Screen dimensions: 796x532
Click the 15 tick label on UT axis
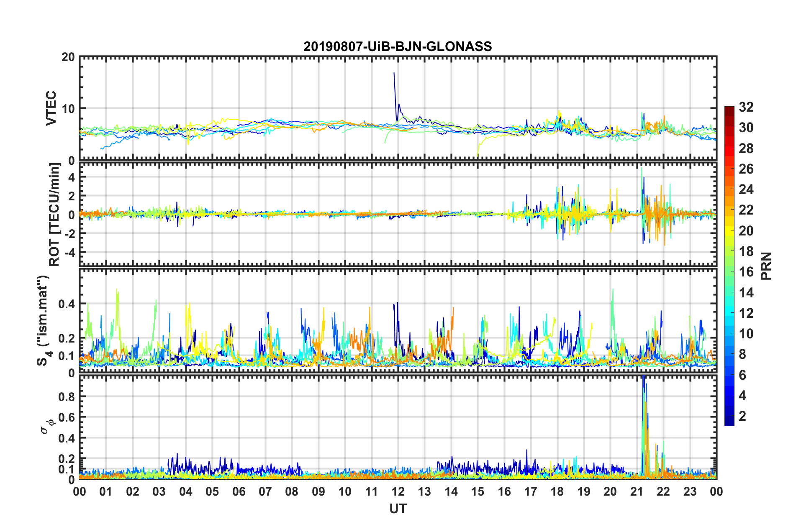[x=478, y=491]
